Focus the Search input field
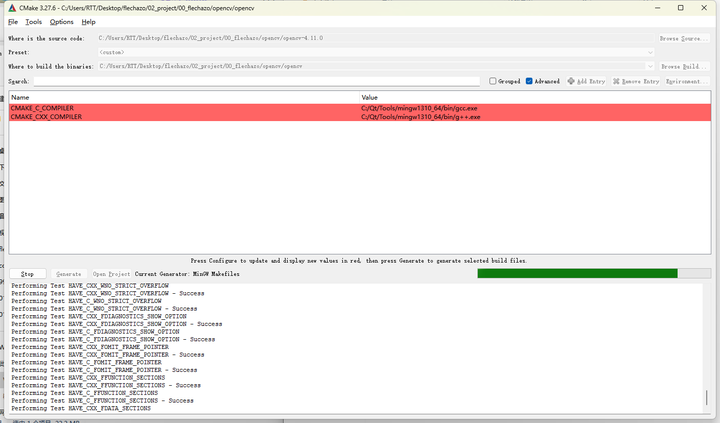 point(257,81)
